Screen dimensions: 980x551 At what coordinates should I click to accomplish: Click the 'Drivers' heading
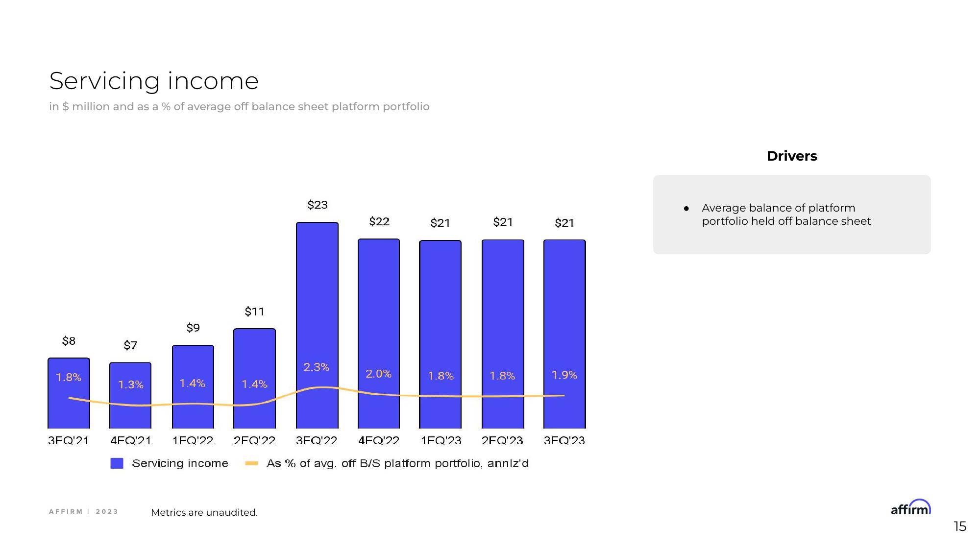pos(792,156)
